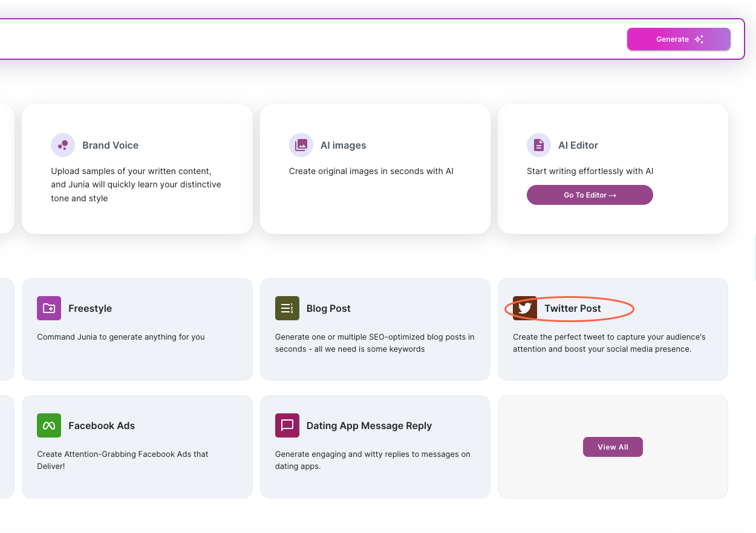Click "Start writing effortlessly with AI" text
This screenshot has width=756, height=533.
590,171
